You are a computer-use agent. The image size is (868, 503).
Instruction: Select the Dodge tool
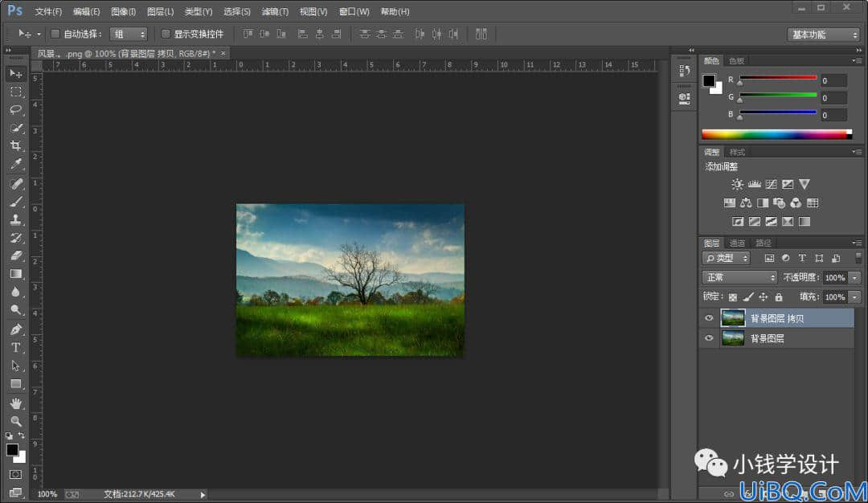tap(15, 310)
